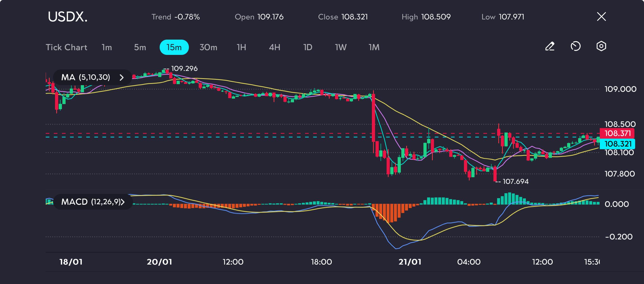Click the Low 107.971 value
Image resolution: width=644 pixels, height=284 pixels.
pyautogui.click(x=503, y=17)
